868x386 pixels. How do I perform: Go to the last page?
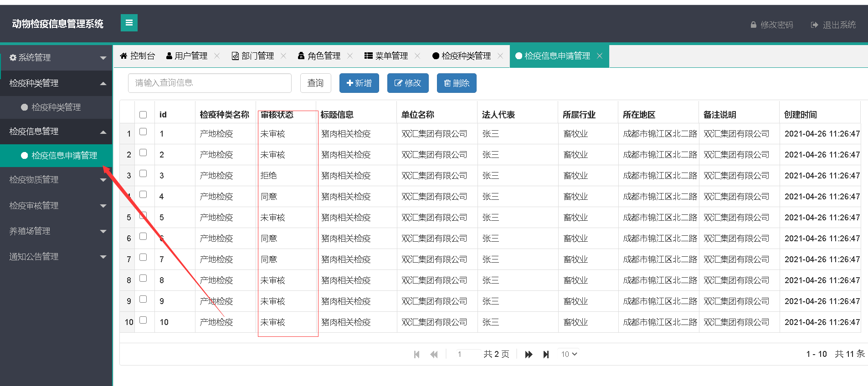(x=546, y=354)
